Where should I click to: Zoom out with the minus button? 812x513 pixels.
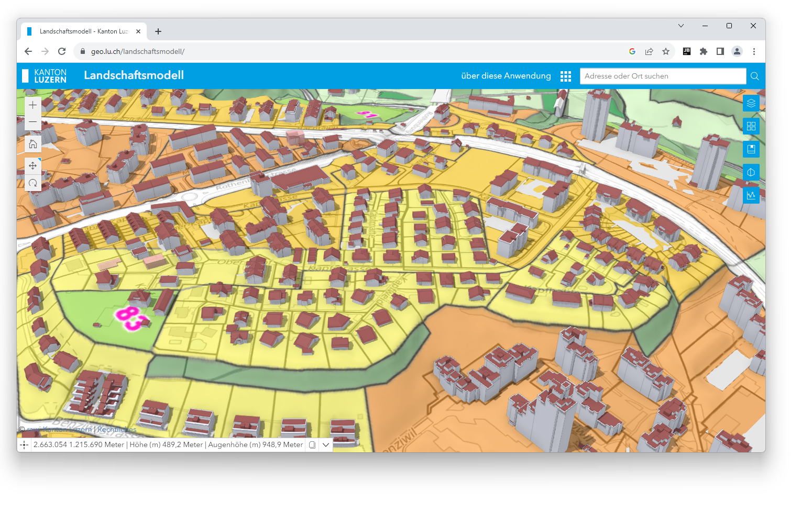coord(32,122)
